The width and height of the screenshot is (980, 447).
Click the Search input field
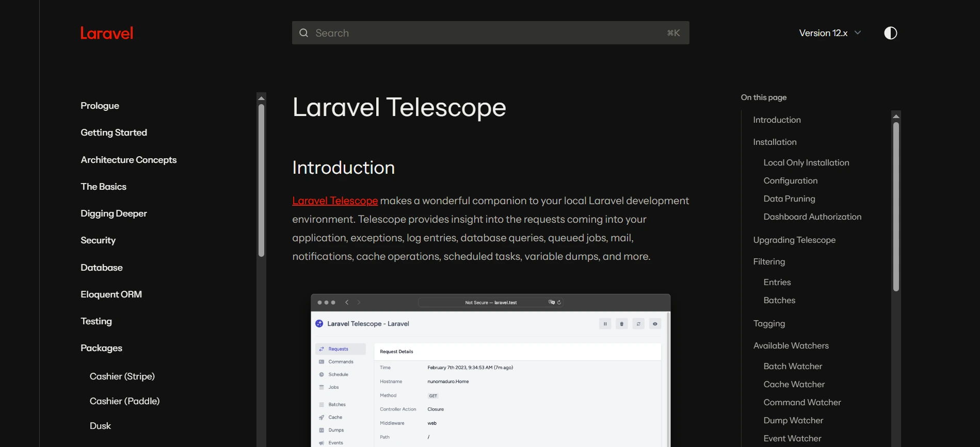click(x=490, y=33)
